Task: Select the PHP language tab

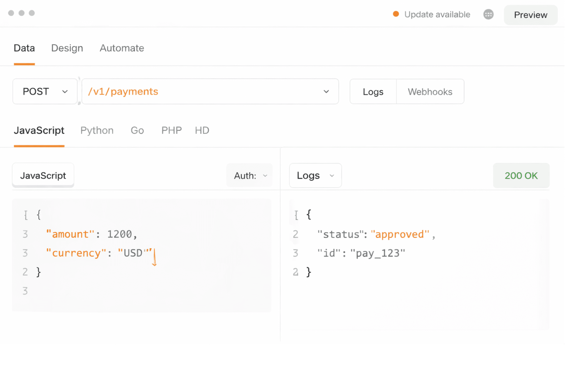Action: (x=171, y=130)
